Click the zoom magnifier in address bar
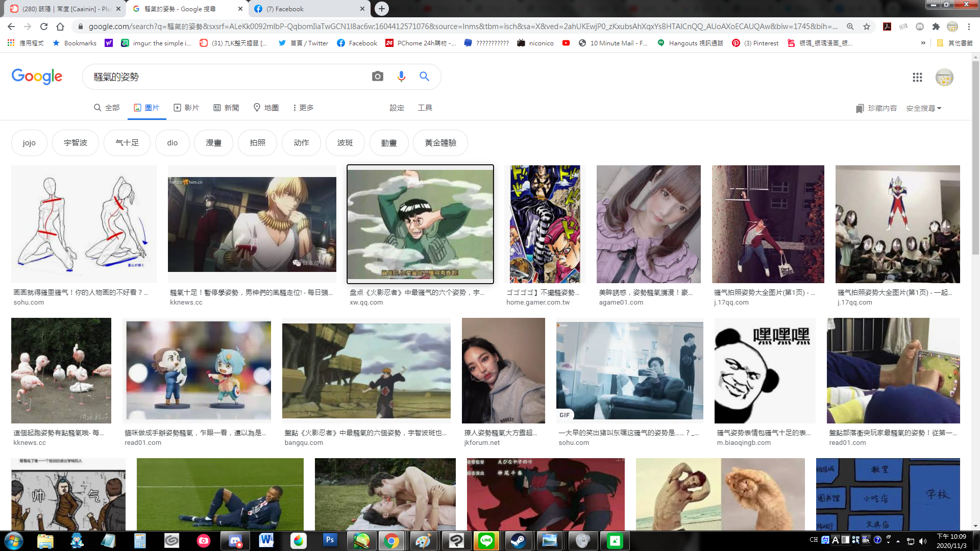The height and width of the screenshot is (551, 980). [x=850, y=27]
